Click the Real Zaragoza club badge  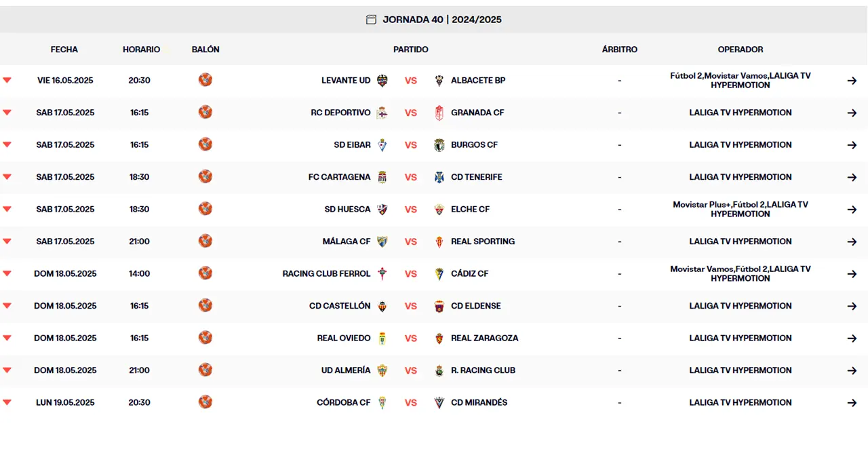pyautogui.click(x=439, y=338)
